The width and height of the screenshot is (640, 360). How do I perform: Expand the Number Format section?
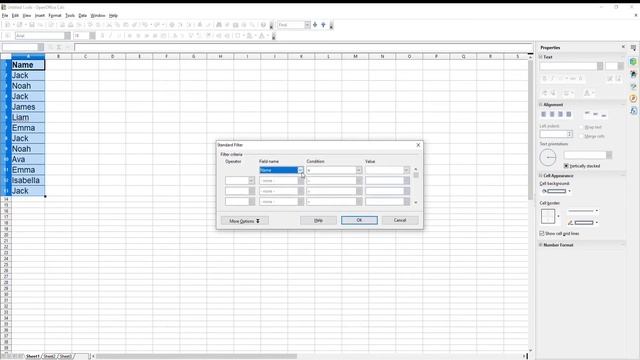pos(541,245)
